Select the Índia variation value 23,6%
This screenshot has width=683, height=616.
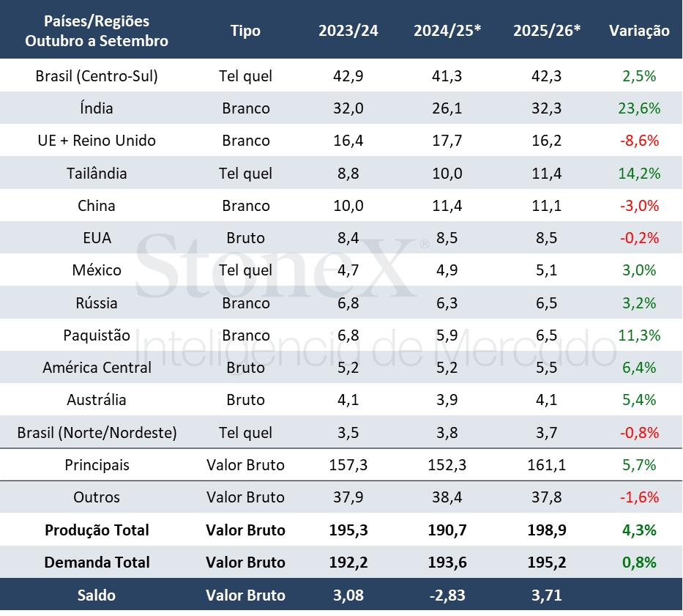(x=639, y=108)
